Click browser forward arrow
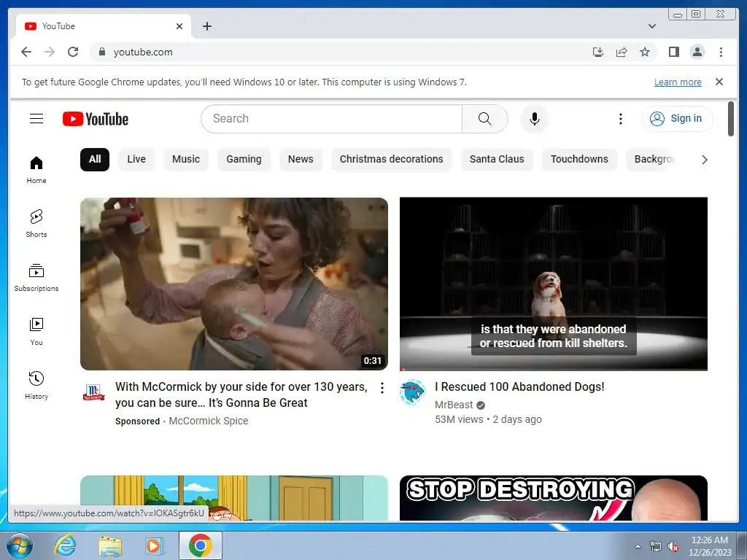This screenshot has height=560, width=747. point(50,52)
